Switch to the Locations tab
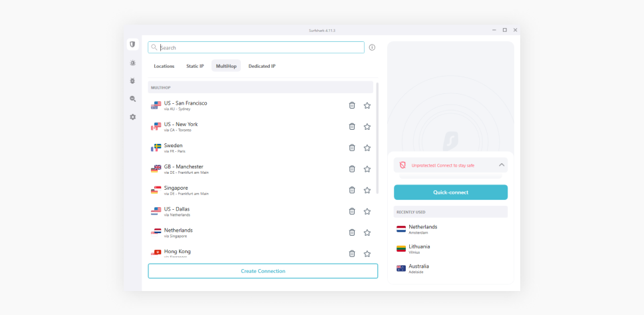 click(x=164, y=66)
